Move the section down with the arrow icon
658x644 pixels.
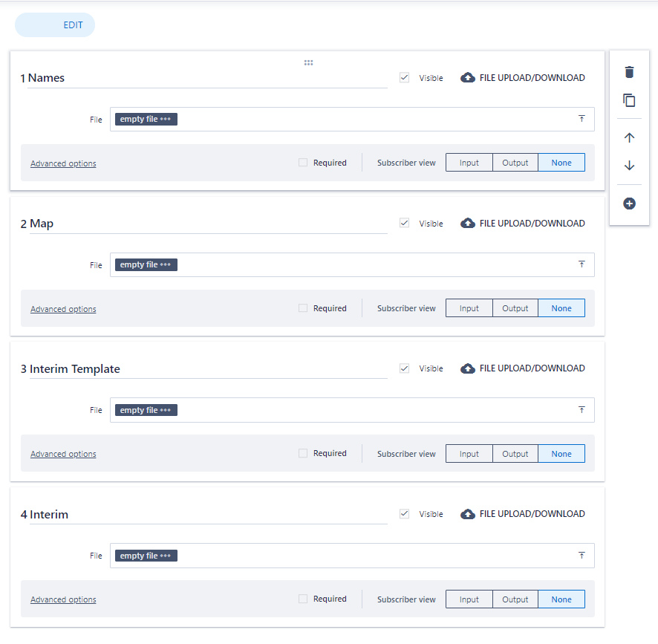tap(629, 166)
